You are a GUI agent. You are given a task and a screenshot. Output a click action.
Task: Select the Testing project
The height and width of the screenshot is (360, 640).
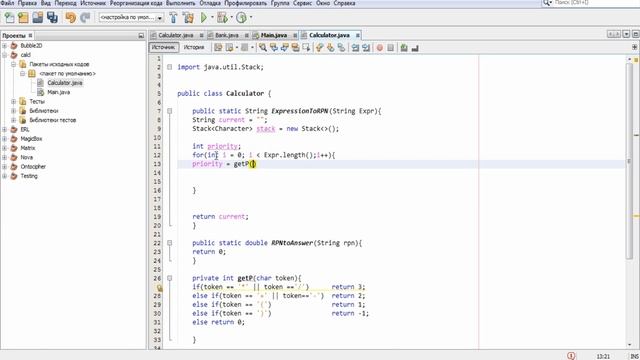pos(29,176)
